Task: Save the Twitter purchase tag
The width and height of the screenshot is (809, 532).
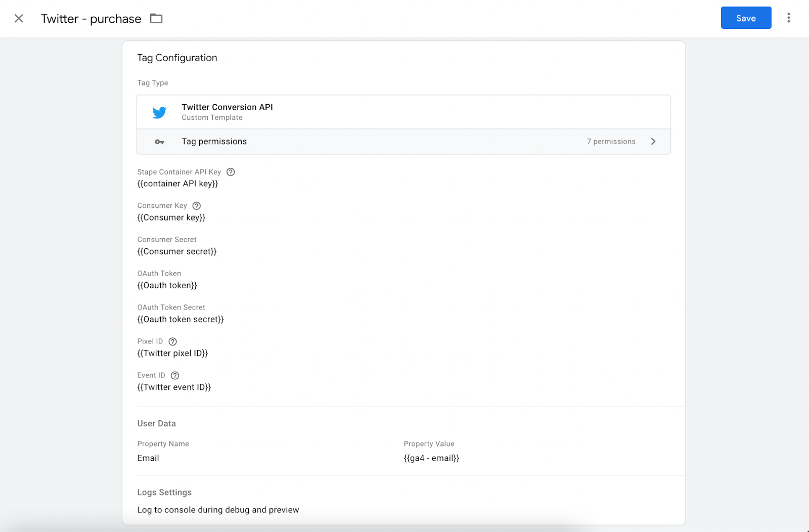Action: coord(746,18)
